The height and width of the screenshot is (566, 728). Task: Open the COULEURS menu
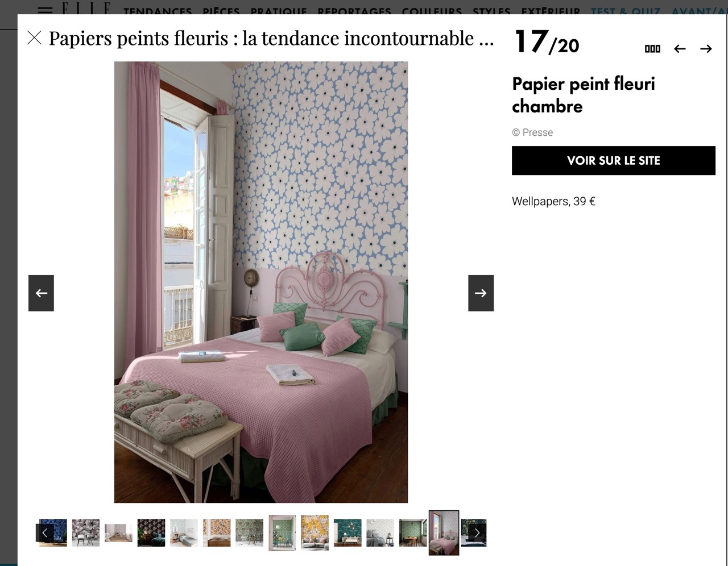pyautogui.click(x=432, y=11)
